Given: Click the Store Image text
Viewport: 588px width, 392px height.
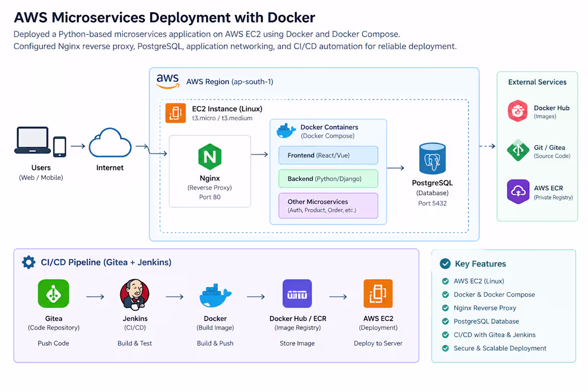Looking at the screenshot, I should click(297, 343).
